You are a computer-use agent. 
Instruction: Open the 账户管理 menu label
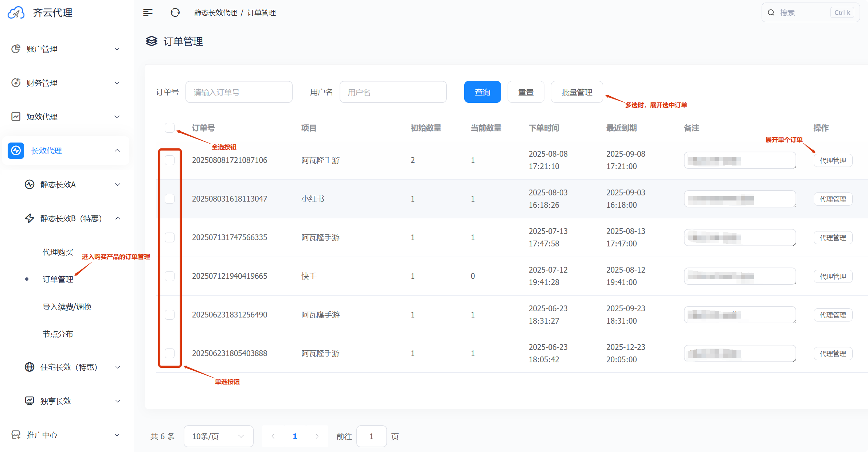[42, 49]
